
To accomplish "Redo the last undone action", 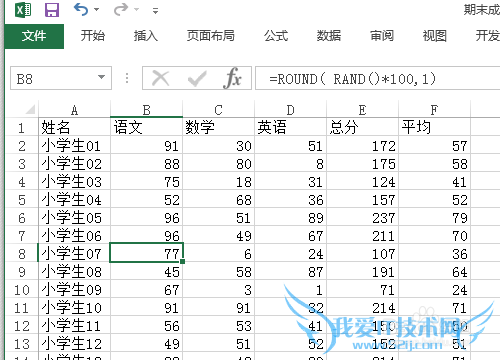I will pyautogui.click(x=121, y=9).
